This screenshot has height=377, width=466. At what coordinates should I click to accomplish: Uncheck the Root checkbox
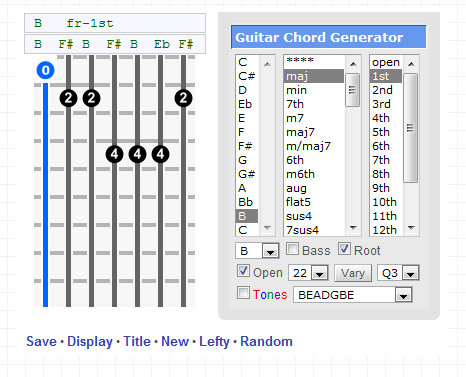(344, 249)
